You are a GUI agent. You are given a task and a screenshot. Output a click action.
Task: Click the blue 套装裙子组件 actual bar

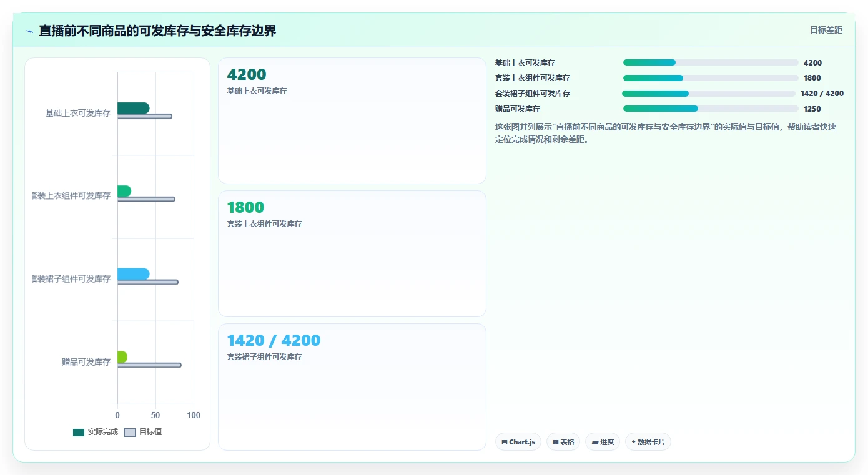click(x=133, y=274)
